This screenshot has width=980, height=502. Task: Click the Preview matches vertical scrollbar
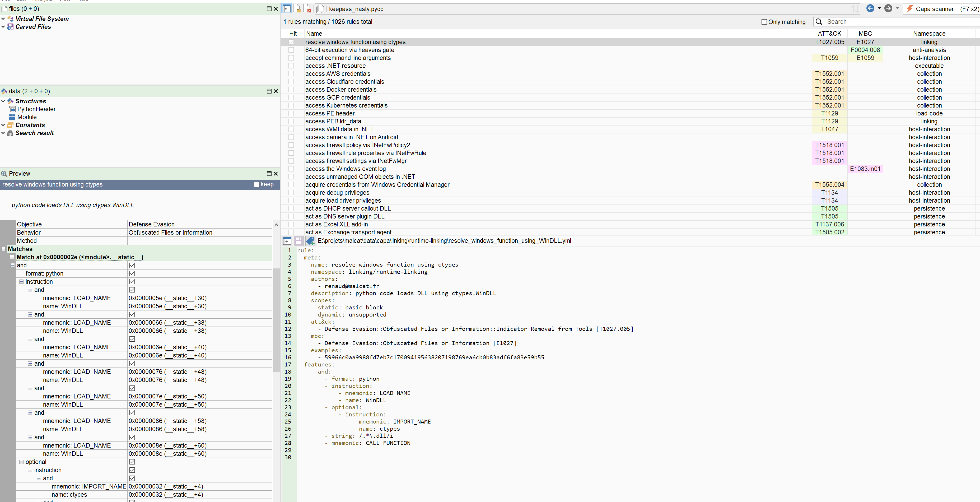(276, 320)
